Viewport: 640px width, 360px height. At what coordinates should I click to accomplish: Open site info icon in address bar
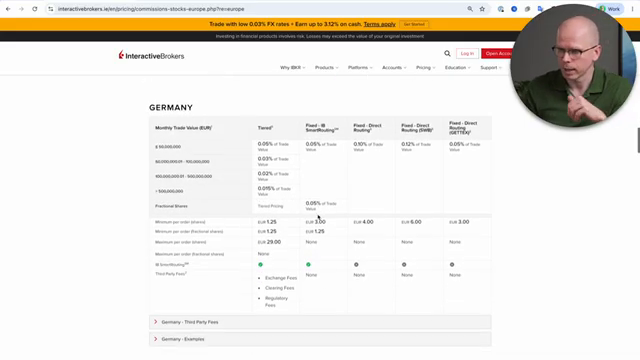[51, 9]
